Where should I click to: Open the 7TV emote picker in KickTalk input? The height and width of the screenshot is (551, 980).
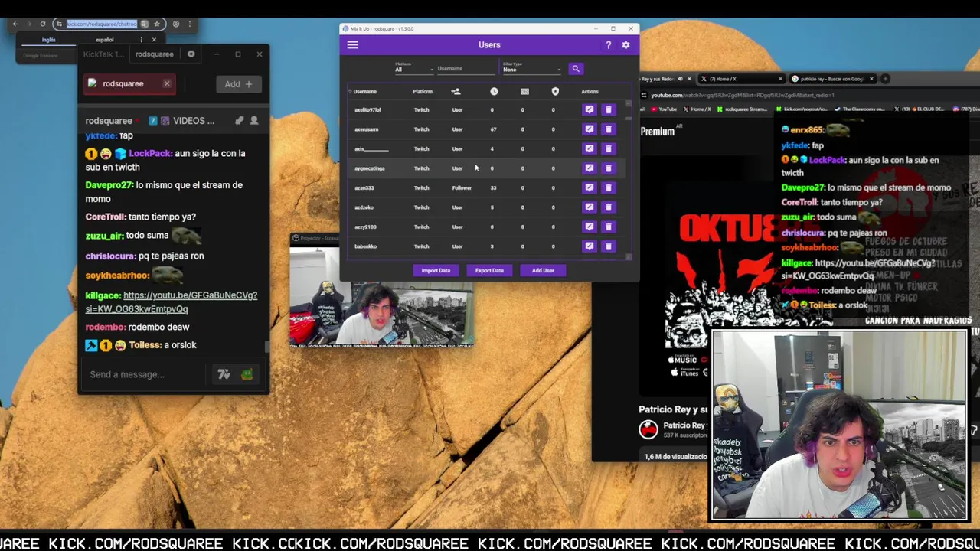224,374
